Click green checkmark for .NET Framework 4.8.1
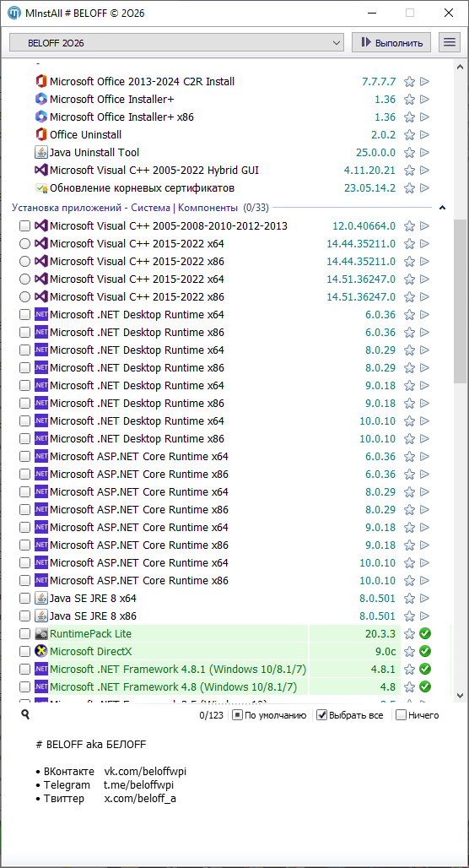 [425, 670]
